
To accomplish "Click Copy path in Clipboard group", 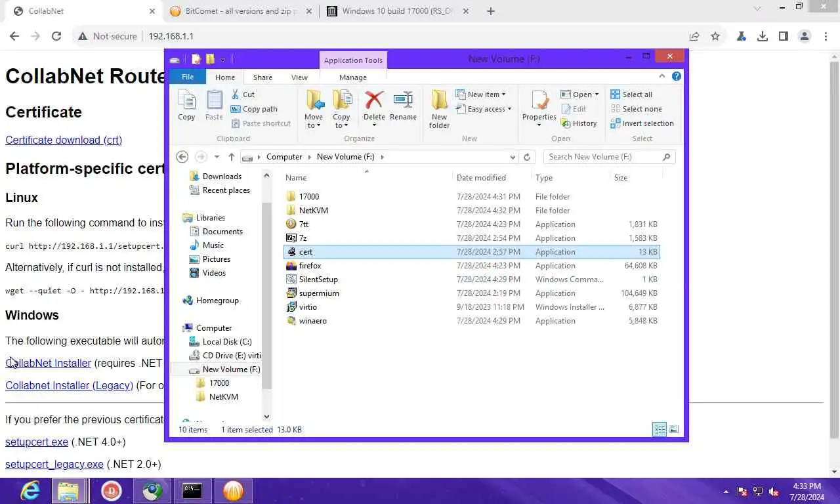I will [254, 109].
